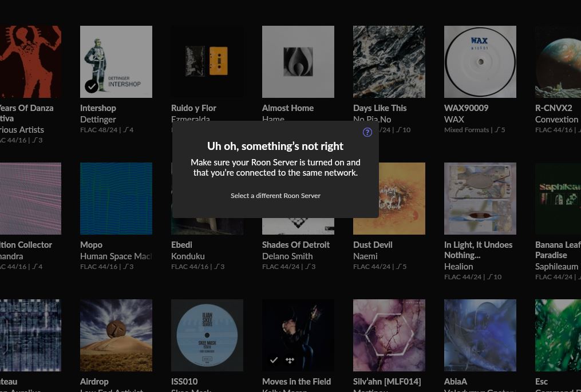Image resolution: width=581 pixels, height=392 pixels.
Task: Click the Airdrop album title
Action: [x=94, y=382]
